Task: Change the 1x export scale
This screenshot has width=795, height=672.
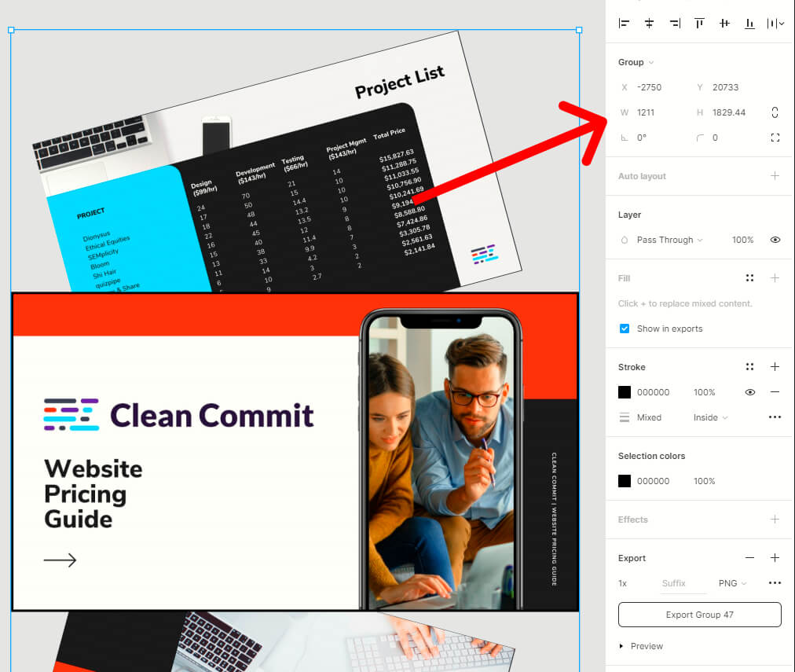Action: pyautogui.click(x=623, y=583)
